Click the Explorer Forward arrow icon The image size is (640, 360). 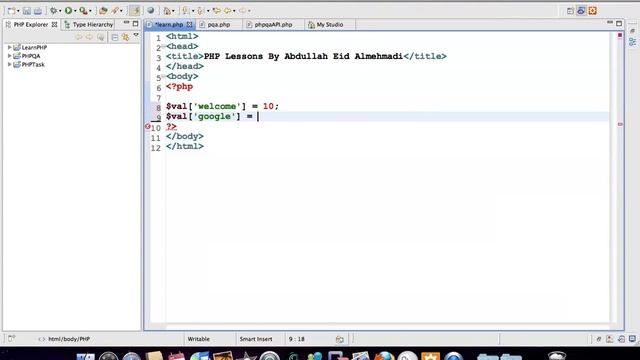click(89, 37)
